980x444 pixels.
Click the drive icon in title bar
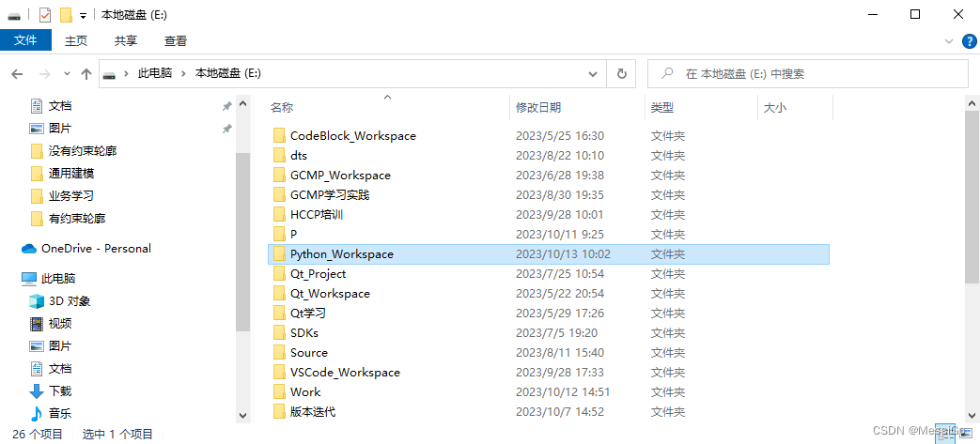(14, 16)
